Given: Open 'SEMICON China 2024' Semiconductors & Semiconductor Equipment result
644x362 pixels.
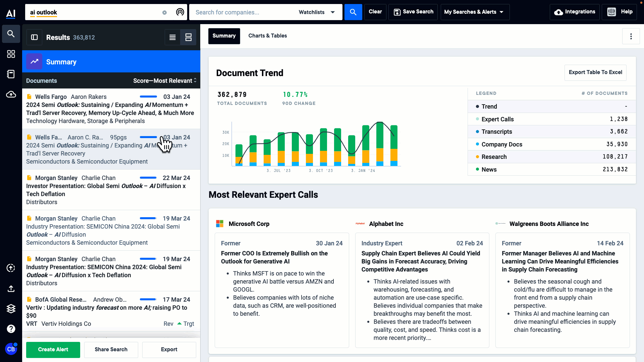Looking at the screenshot, I should tap(111, 231).
